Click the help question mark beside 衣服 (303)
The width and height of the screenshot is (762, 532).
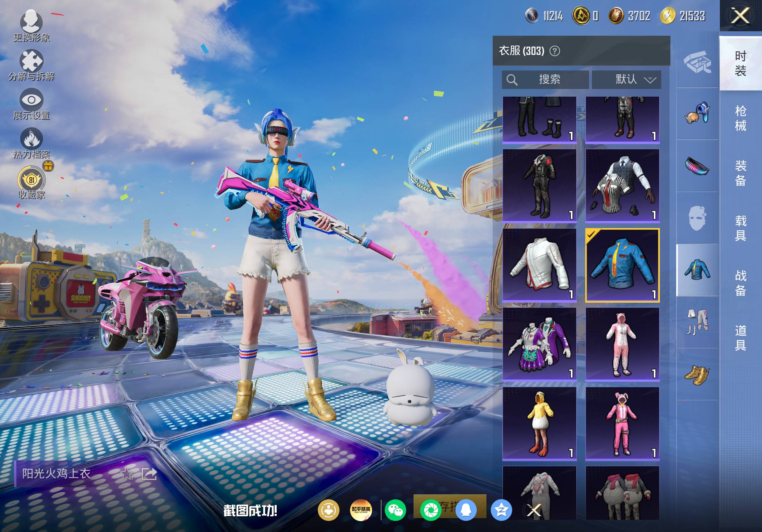(x=555, y=51)
